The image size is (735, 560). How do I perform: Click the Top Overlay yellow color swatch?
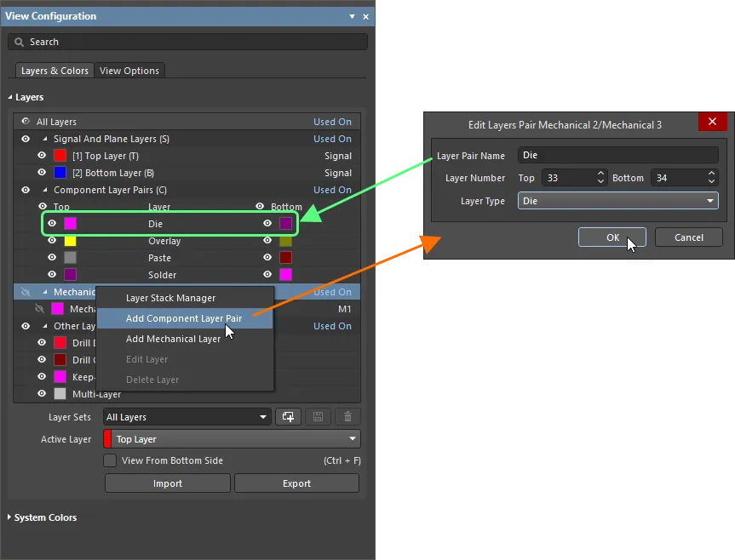click(x=71, y=241)
